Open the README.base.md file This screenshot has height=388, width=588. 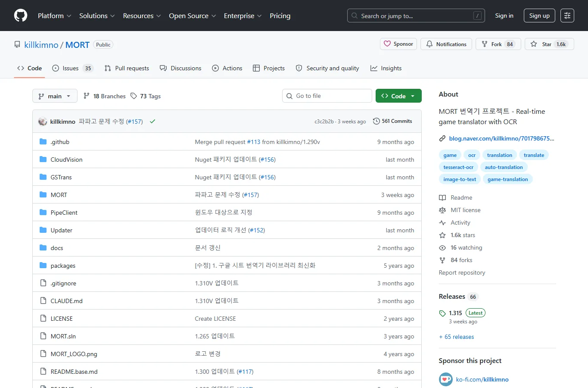click(74, 372)
